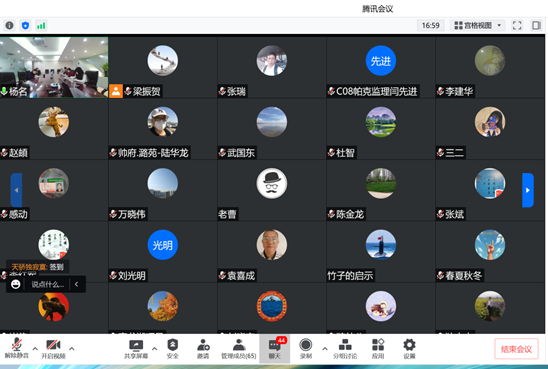Click C08帕克监理闫先进 name label

point(376,92)
